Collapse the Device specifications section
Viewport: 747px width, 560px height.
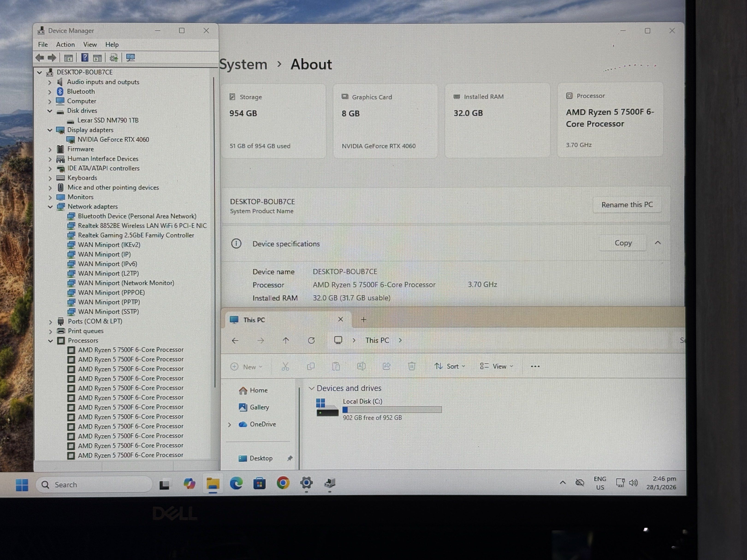pyautogui.click(x=658, y=243)
